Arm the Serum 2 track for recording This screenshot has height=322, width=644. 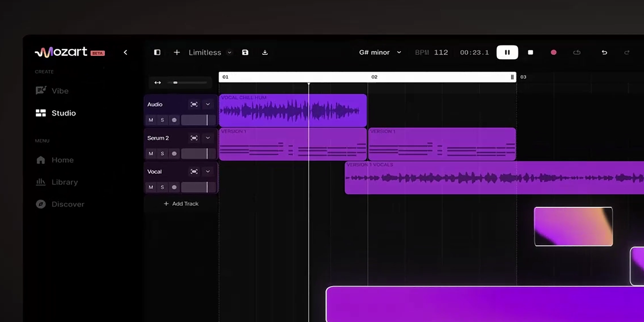174,154
